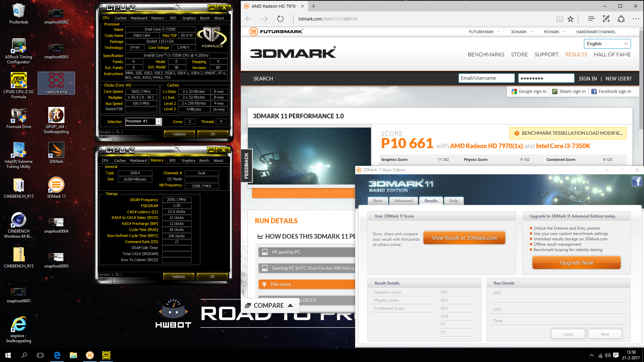Expand FUTUREMARK top menu dropdown
The height and width of the screenshot is (362, 644).
pos(499,32)
